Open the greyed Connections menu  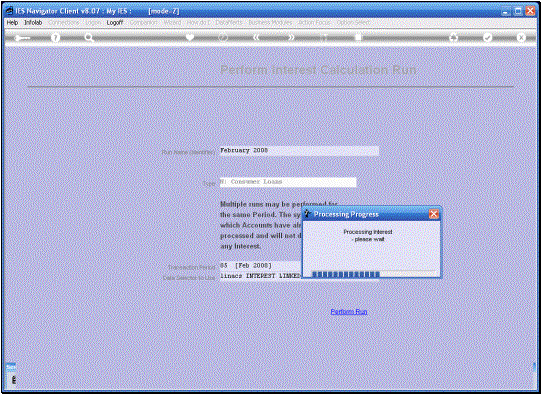click(x=64, y=22)
